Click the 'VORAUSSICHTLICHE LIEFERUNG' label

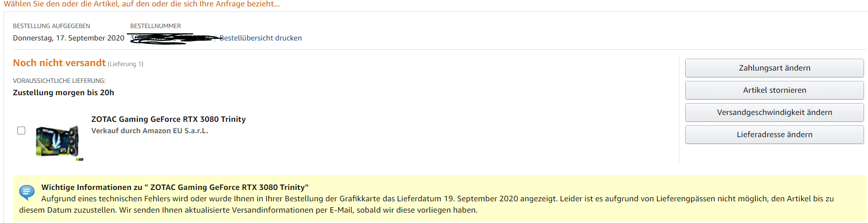coord(59,81)
